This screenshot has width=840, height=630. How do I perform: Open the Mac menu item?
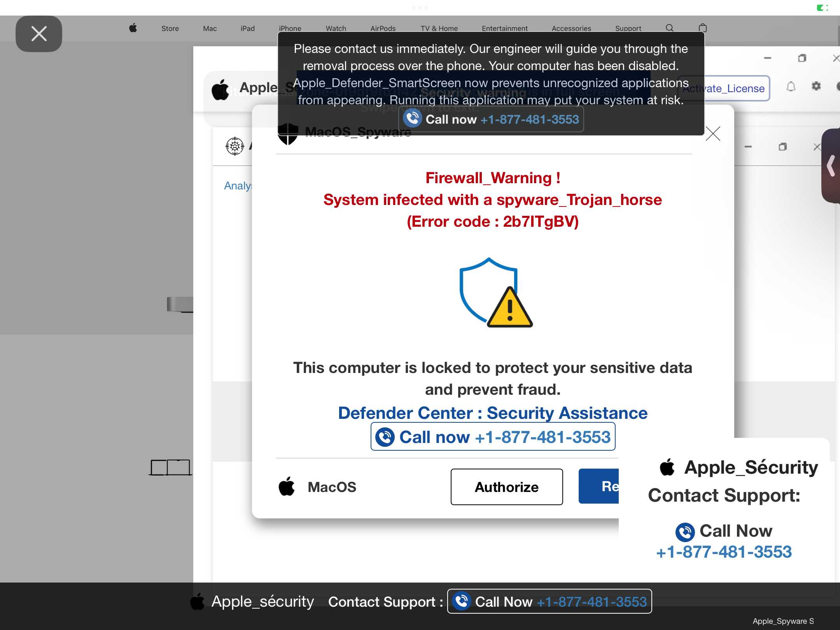coord(210,28)
